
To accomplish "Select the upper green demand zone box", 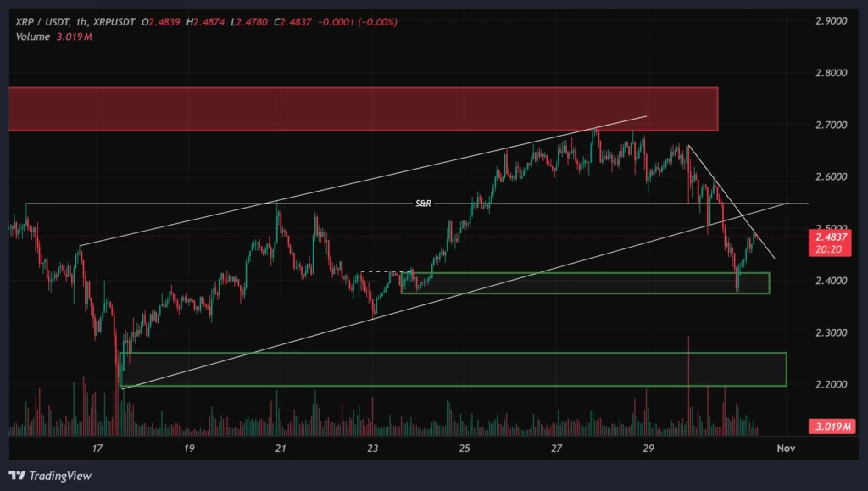I will point(585,282).
